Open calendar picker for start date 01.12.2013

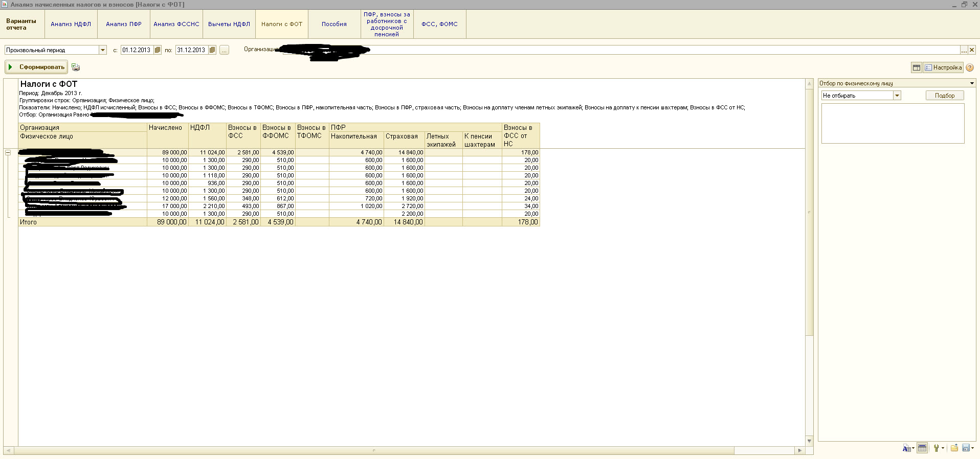(x=158, y=50)
